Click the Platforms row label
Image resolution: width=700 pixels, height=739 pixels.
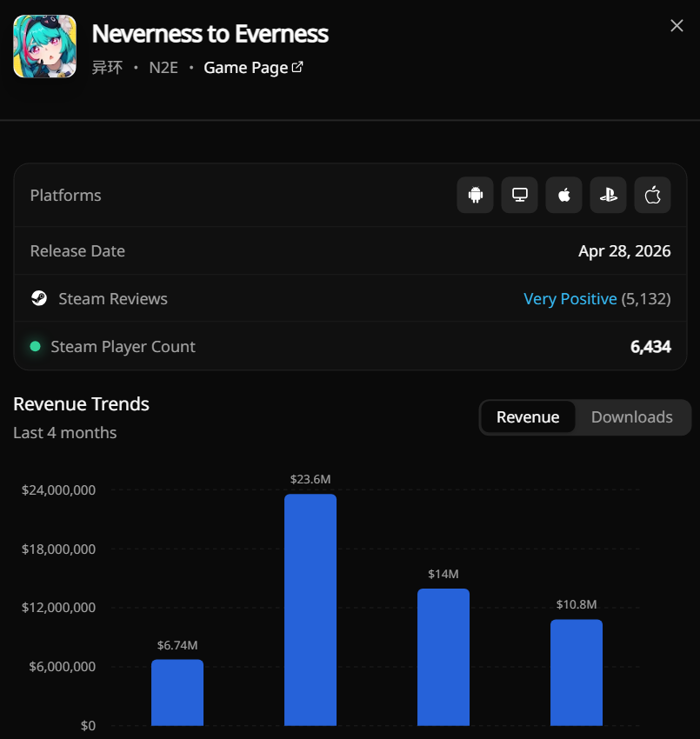click(x=65, y=195)
